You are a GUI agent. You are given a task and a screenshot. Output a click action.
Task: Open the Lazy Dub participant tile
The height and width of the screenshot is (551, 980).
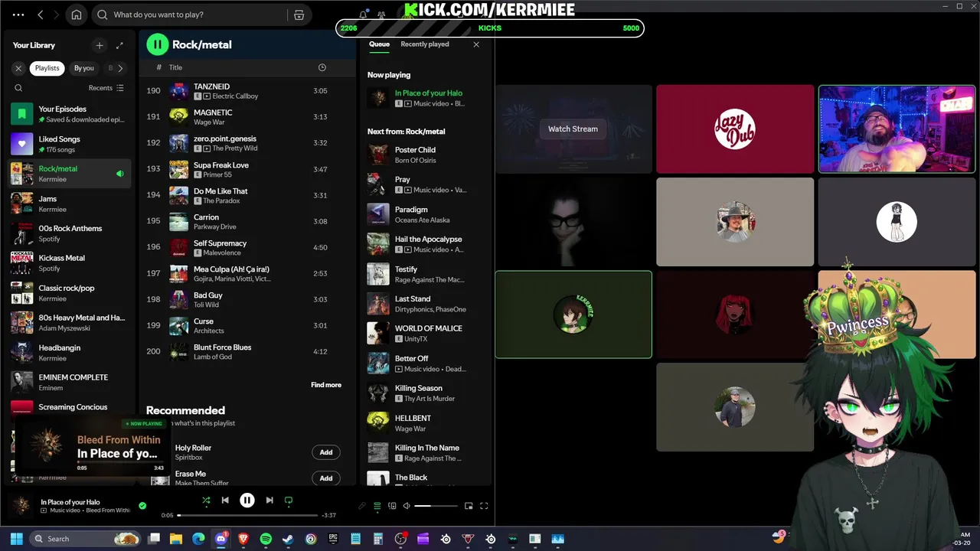click(x=735, y=129)
